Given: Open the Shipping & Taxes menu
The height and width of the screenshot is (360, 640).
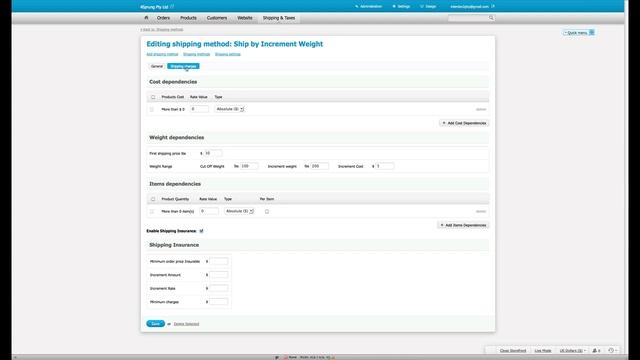Looking at the screenshot, I should click(x=279, y=18).
